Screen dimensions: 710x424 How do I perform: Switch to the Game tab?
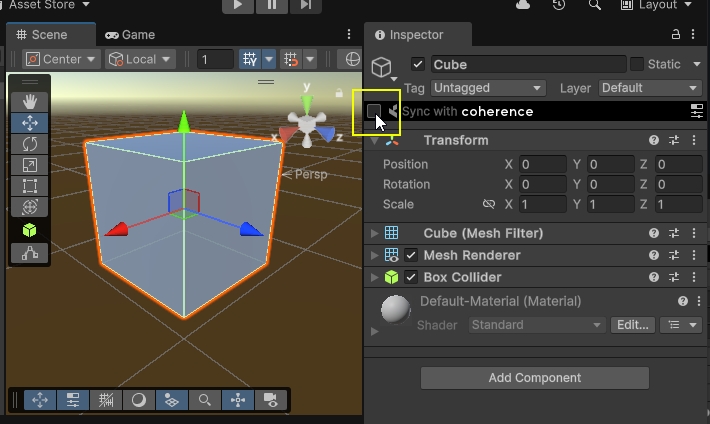coord(131,35)
